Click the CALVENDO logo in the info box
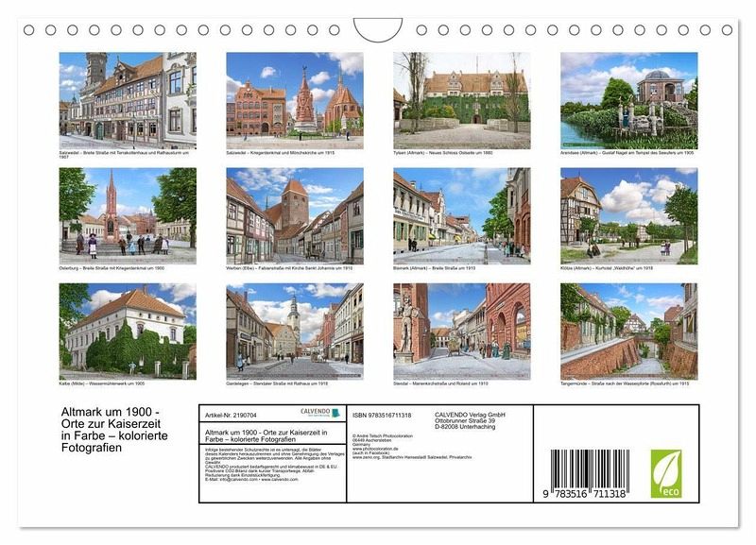Screen dimensions: 756x545 [320, 413]
